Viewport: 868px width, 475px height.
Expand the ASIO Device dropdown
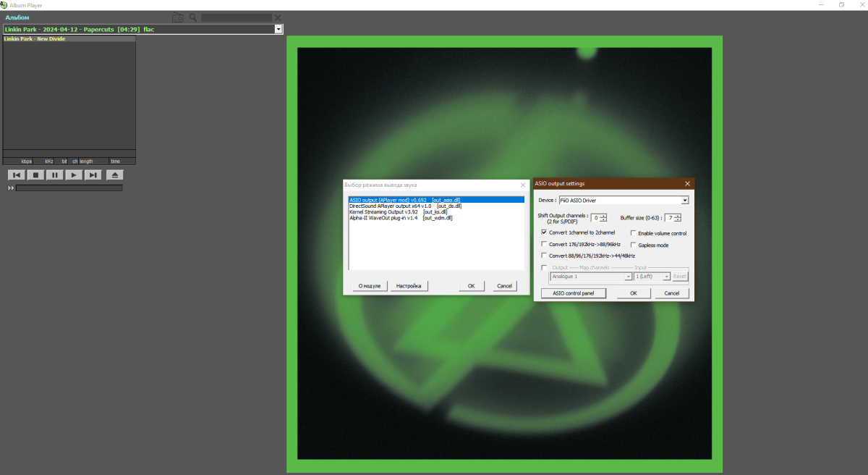(x=684, y=200)
